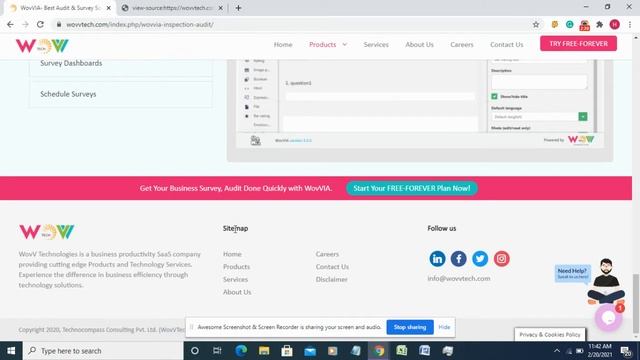
Task: Click Start Your FREE-FOREVER Plan Now
Action: [x=412, y=188]
